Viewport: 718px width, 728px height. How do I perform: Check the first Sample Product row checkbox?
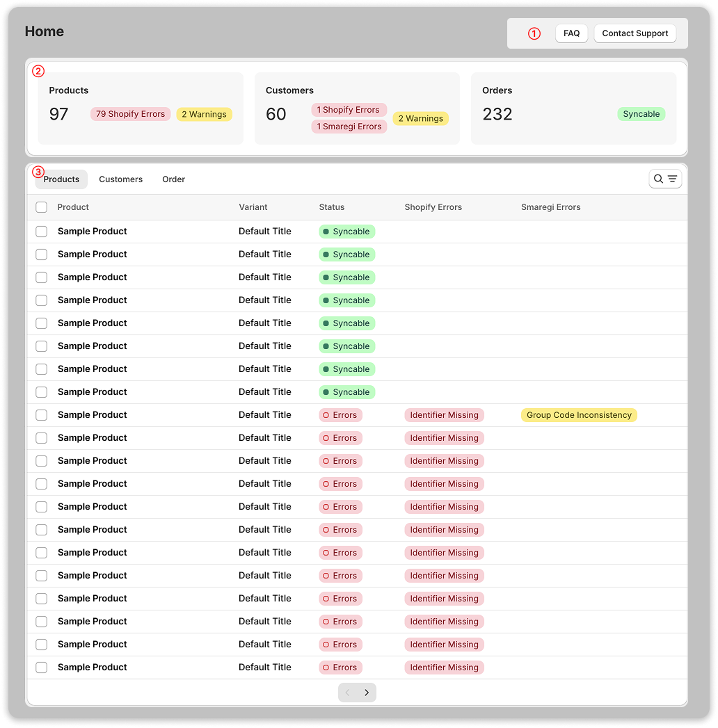pos(42,232)
